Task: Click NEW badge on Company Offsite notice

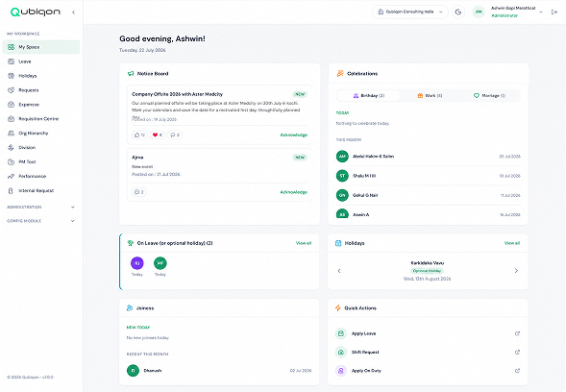Action: coord(300,94)
